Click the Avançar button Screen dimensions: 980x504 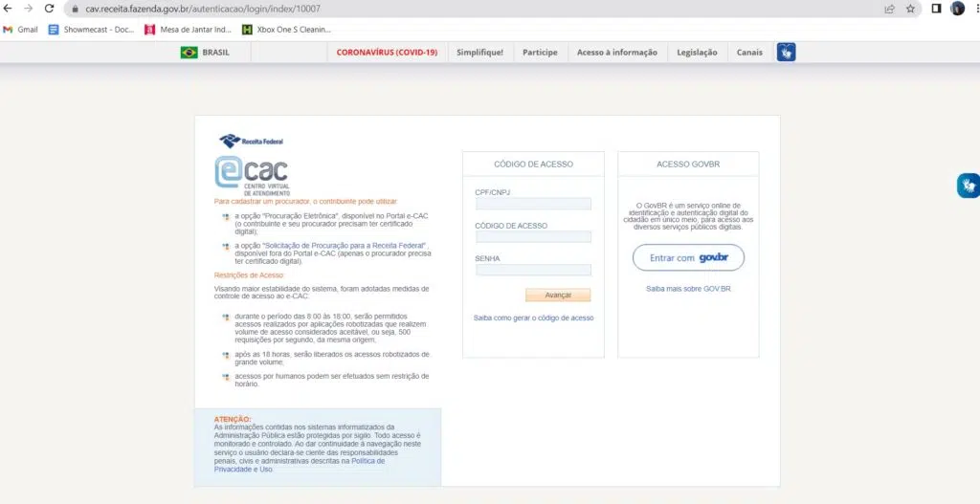pos(558,295)
